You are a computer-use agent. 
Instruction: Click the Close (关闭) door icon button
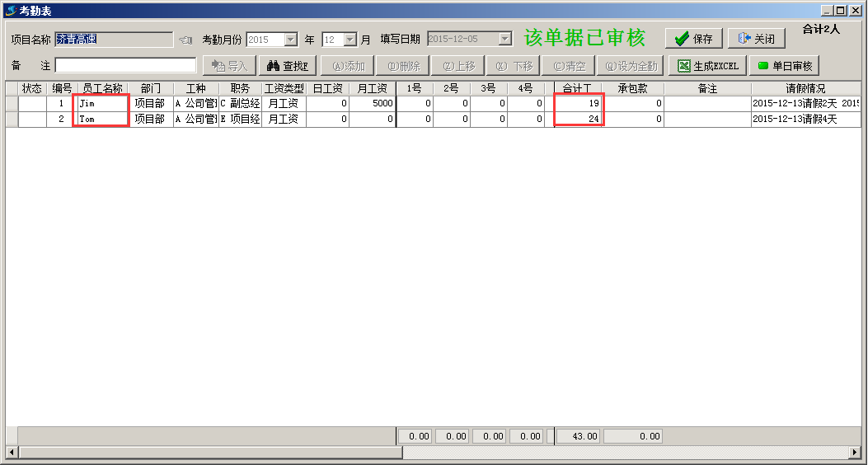[x=756, y=39]
